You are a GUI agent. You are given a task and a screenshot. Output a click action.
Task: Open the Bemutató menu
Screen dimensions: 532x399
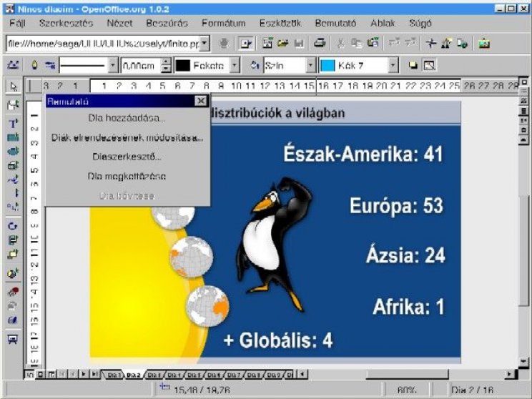coord(335,23)
